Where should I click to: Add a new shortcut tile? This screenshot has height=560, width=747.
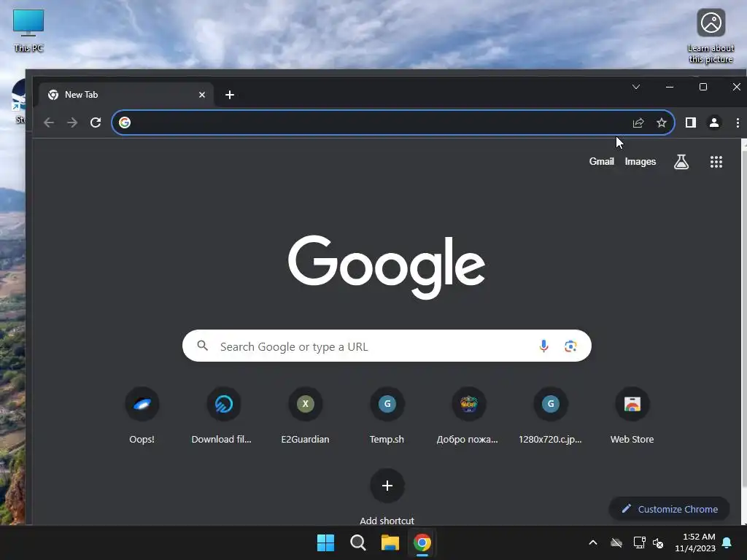click(387, 486)
